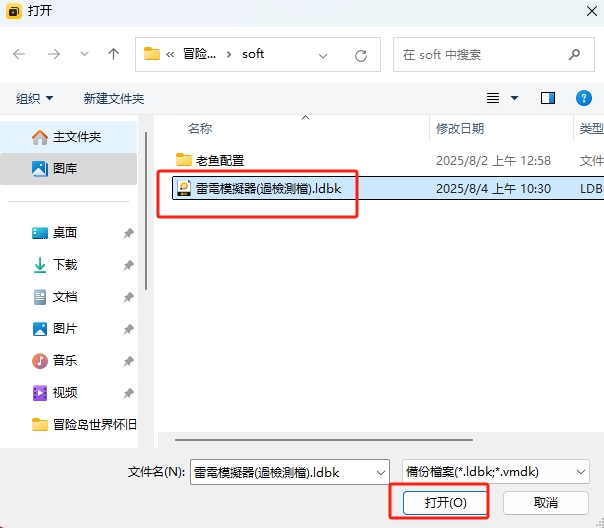
Task: Open help with the question mark icon
Action: [584, 98]
